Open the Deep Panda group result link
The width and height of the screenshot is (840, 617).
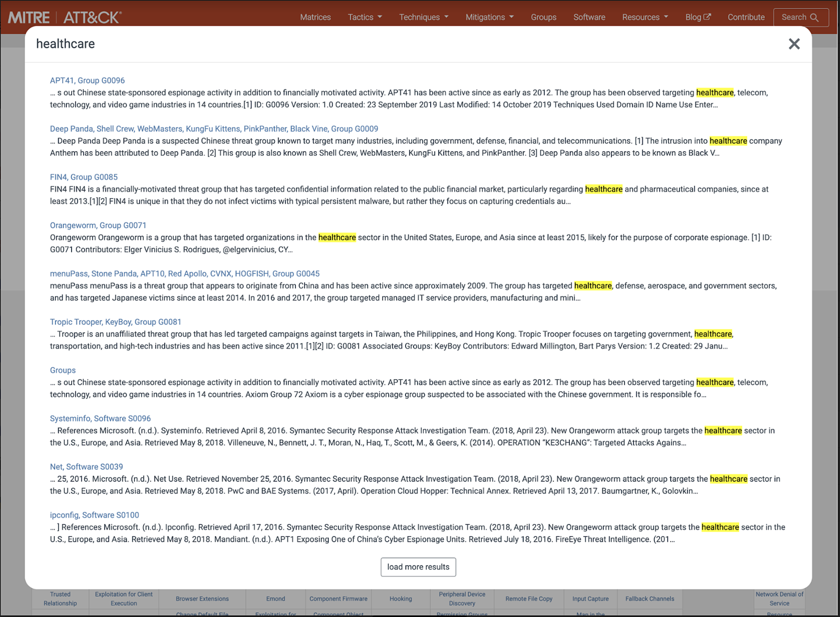pyautogui.click(x=214, y=129)
